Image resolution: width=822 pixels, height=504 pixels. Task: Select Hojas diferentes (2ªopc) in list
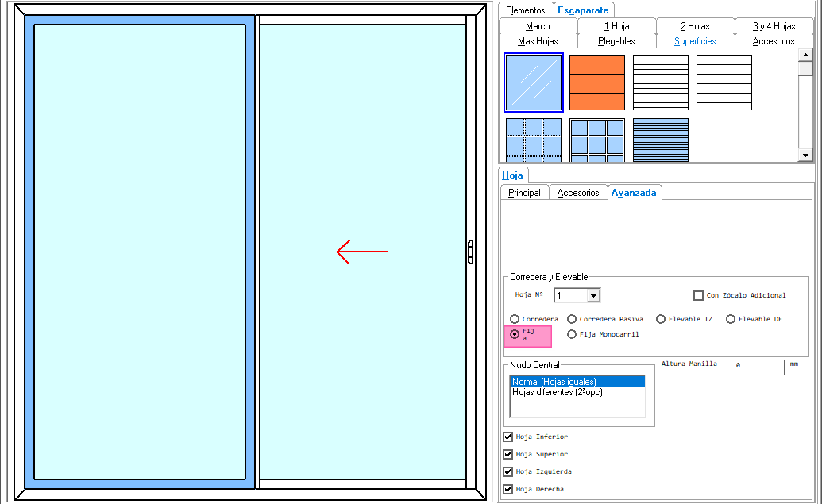tap(577, 392)
